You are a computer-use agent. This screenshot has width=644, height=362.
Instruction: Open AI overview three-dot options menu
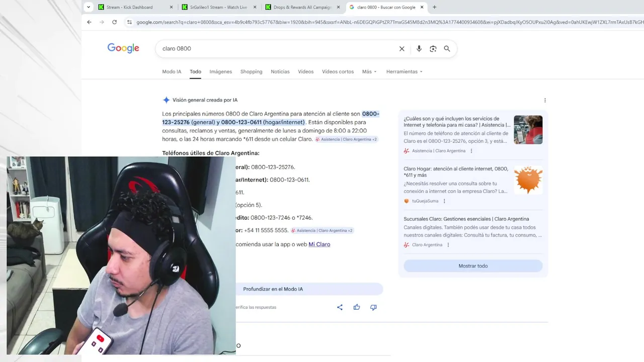click(545, 100)
